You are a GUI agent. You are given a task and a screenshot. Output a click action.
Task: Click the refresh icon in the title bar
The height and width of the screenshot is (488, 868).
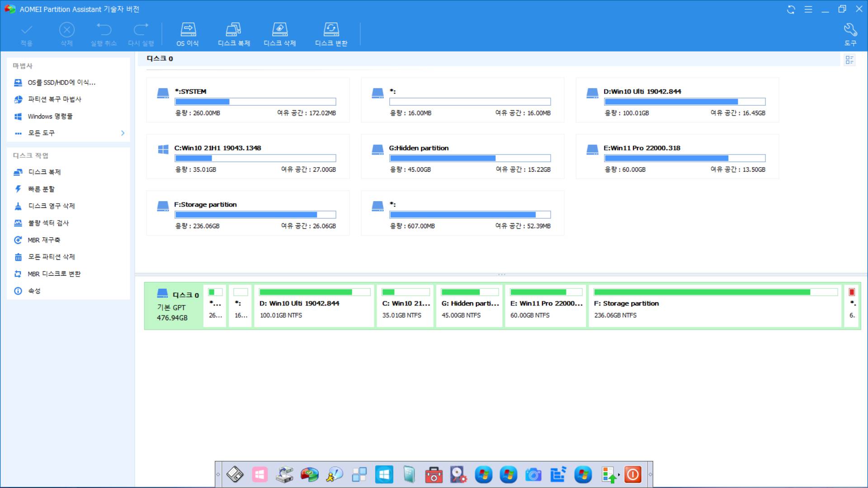tap(791, 9)
